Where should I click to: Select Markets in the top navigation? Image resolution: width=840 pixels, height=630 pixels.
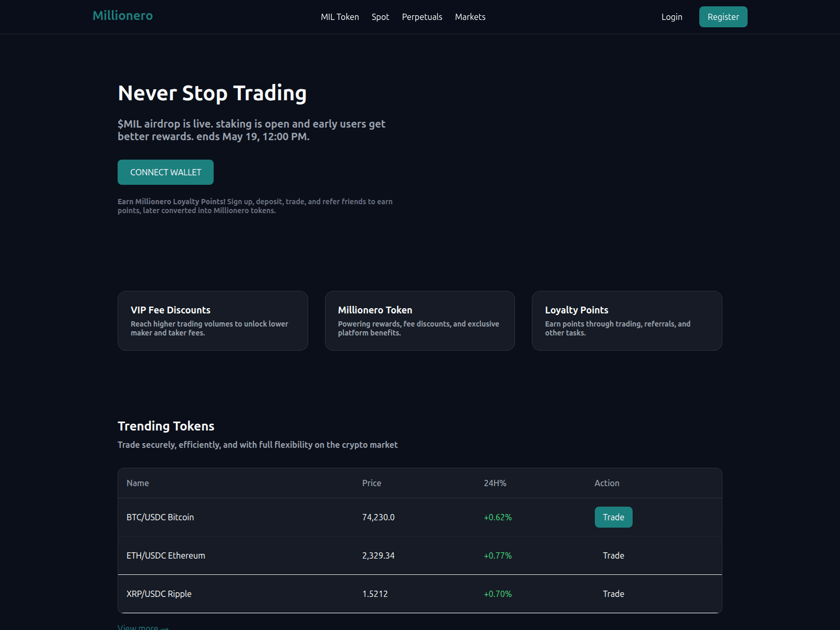[x=470, y=17]
